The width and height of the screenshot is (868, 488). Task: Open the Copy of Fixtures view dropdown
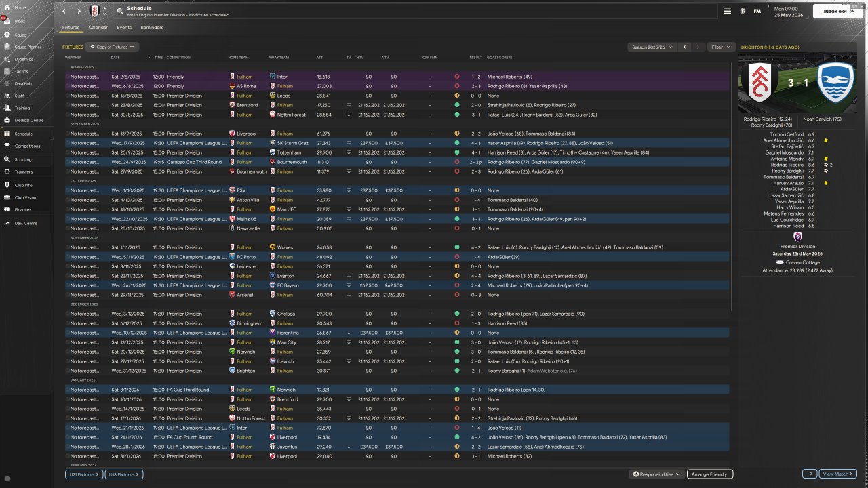pyautogui.click(x=113, y=47)
